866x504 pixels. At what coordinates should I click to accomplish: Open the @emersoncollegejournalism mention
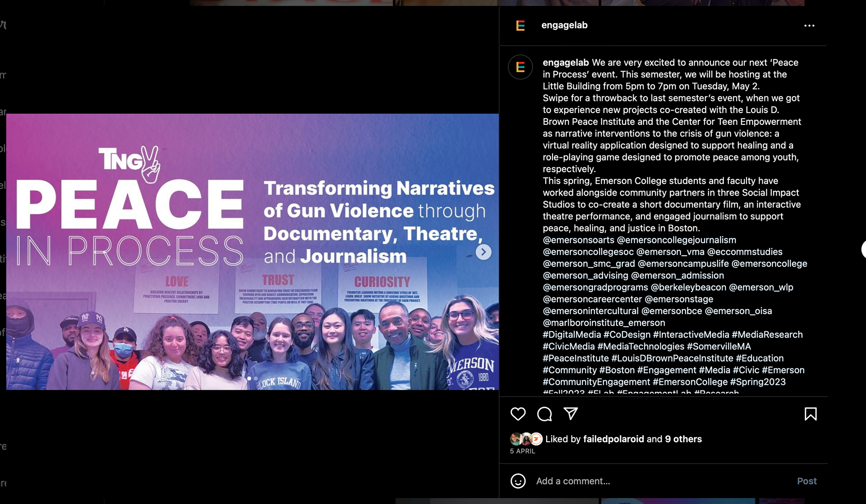coord(677,240)
